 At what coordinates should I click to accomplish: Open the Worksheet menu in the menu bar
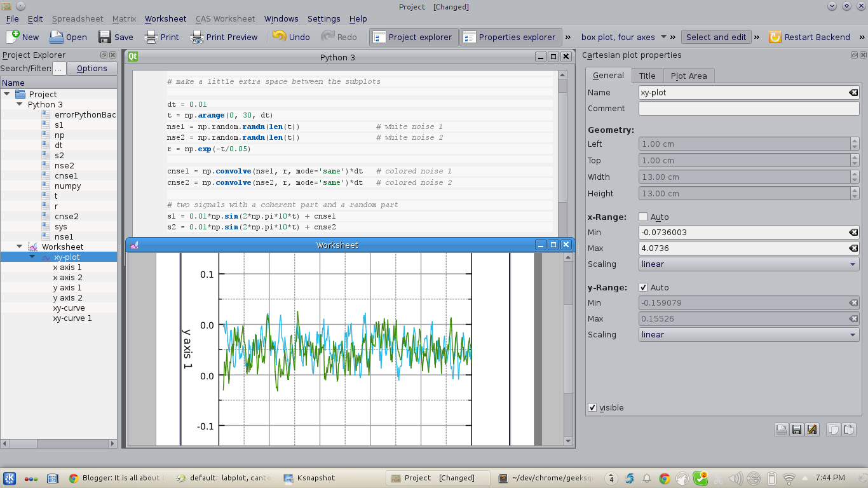(x=165, y=19)
